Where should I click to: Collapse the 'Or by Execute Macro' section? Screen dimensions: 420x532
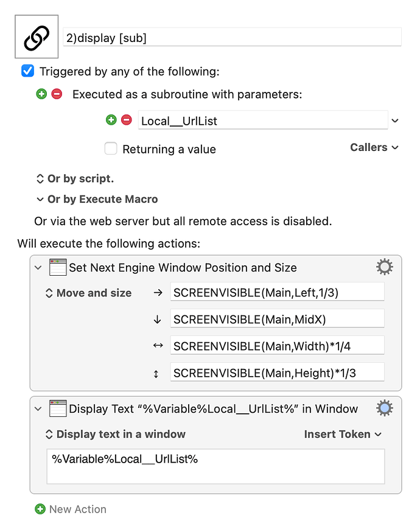40,199
